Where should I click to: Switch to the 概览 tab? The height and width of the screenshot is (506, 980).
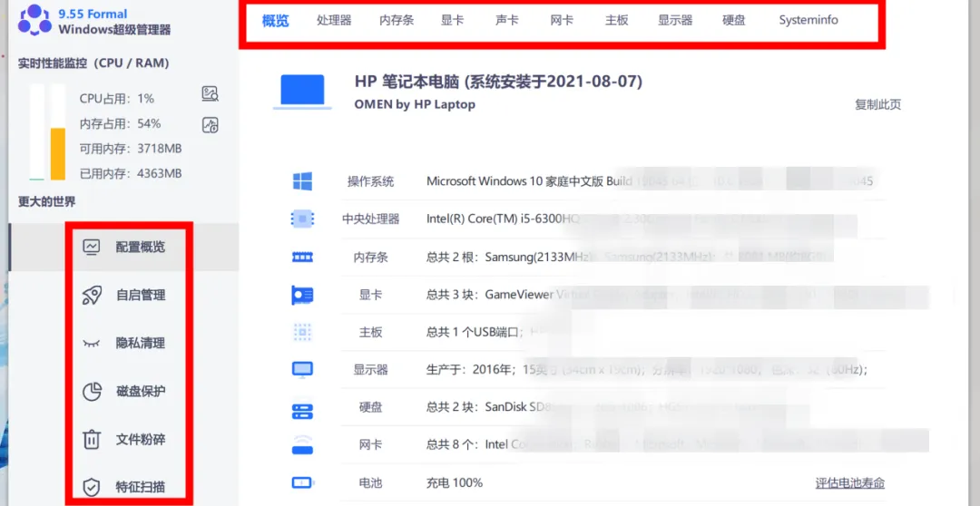coord(276,21)
